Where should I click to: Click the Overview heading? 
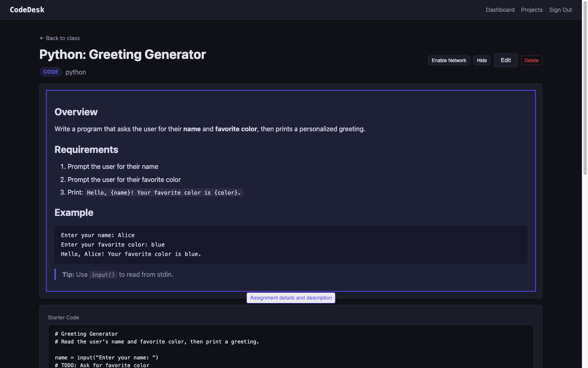tap(76, 112)
